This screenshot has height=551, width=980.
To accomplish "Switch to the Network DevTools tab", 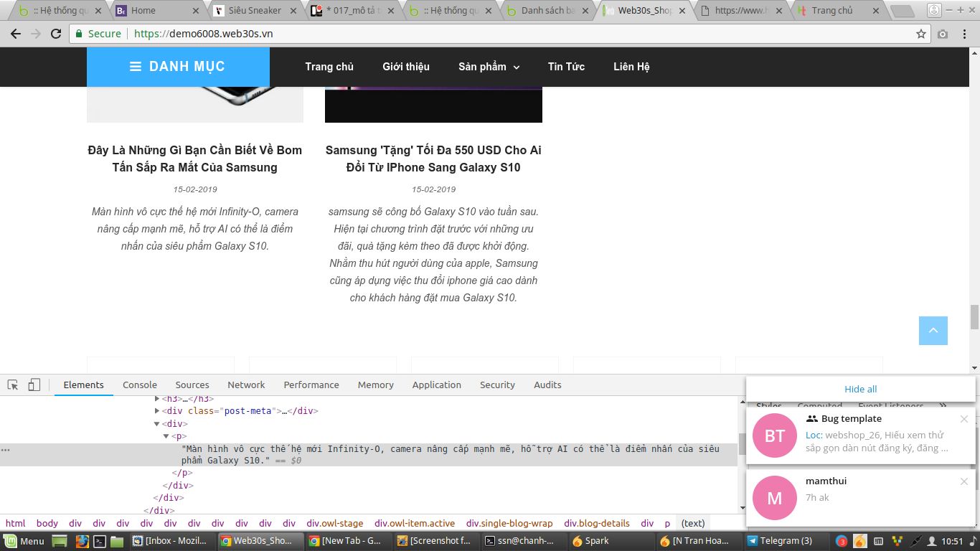I will 246,385.
